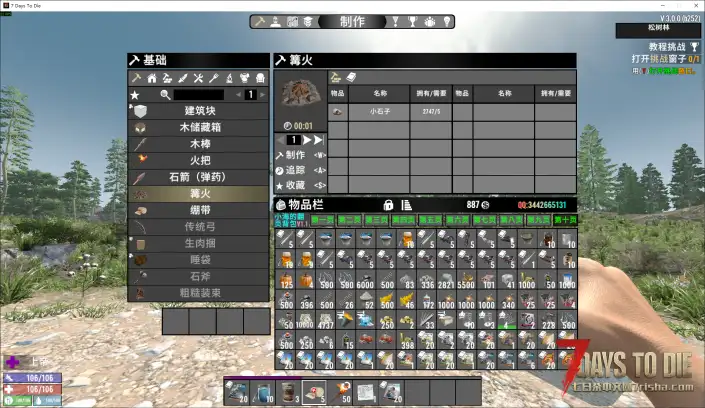Open the map tab in top bar

(x=292, y=22)
